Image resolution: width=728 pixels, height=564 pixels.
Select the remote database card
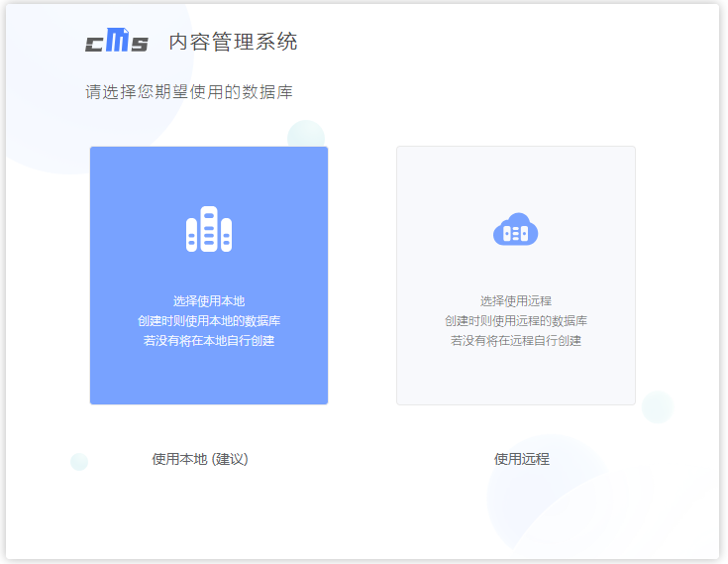516,276
